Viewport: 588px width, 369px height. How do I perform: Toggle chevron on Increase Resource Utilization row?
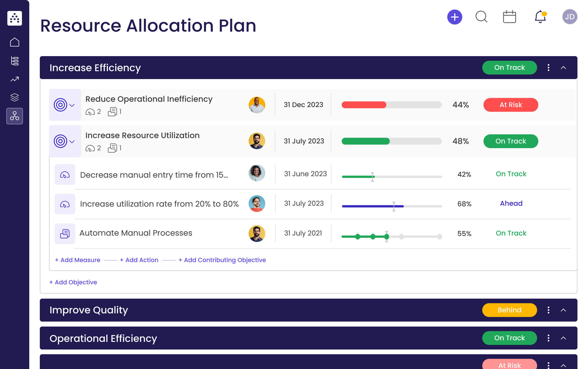[x=73, y=141]
